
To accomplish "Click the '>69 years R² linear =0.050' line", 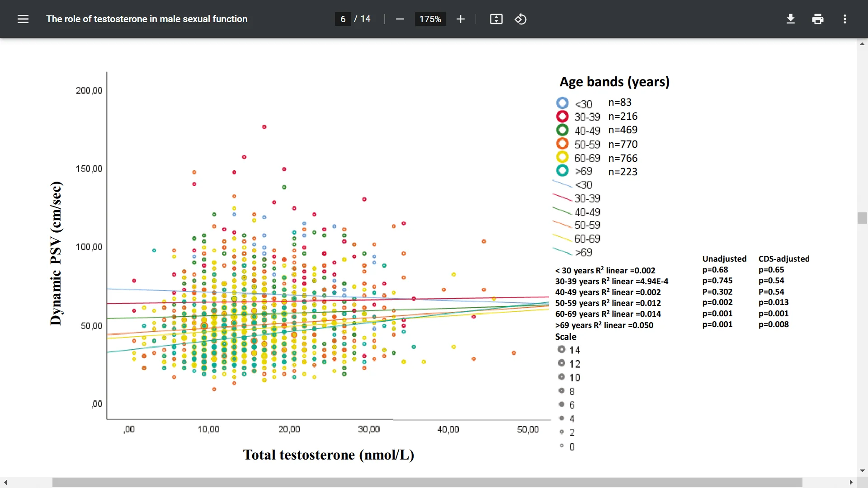I will [604, 325].
